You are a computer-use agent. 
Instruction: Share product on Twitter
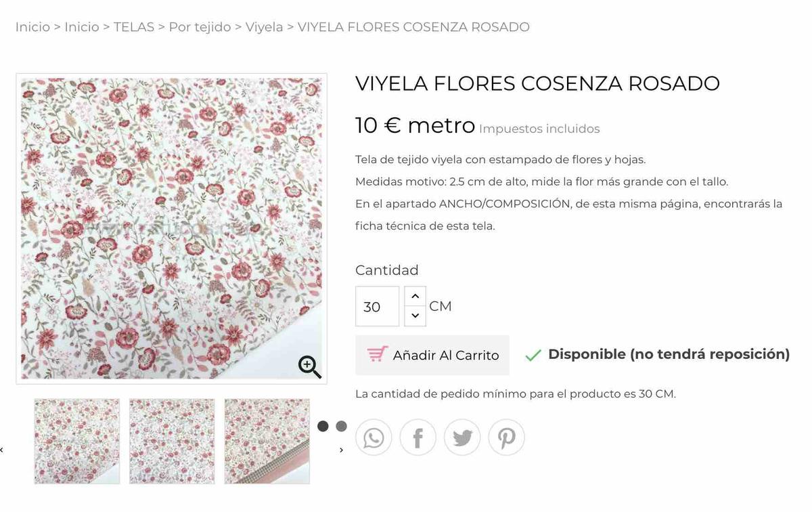[462, 438]
